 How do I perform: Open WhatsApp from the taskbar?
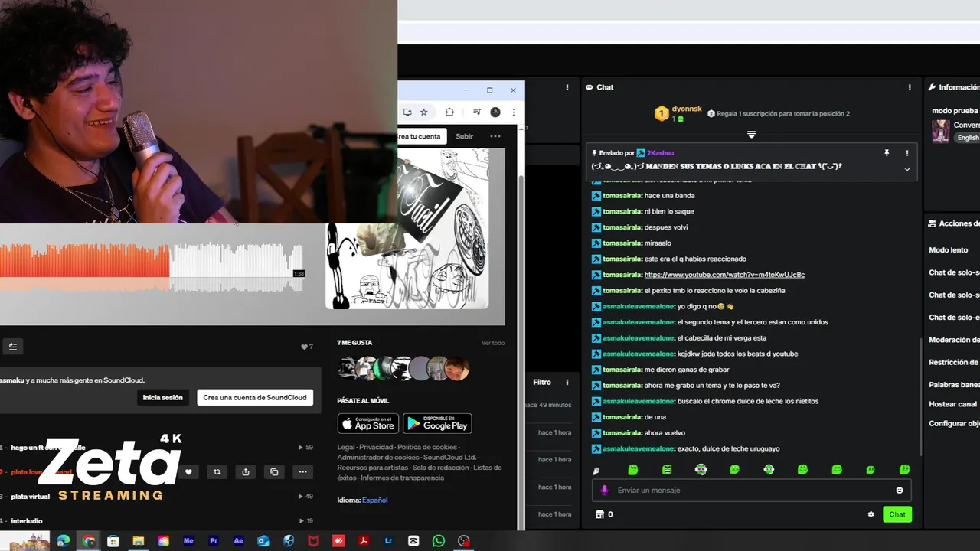coord(439,541)
